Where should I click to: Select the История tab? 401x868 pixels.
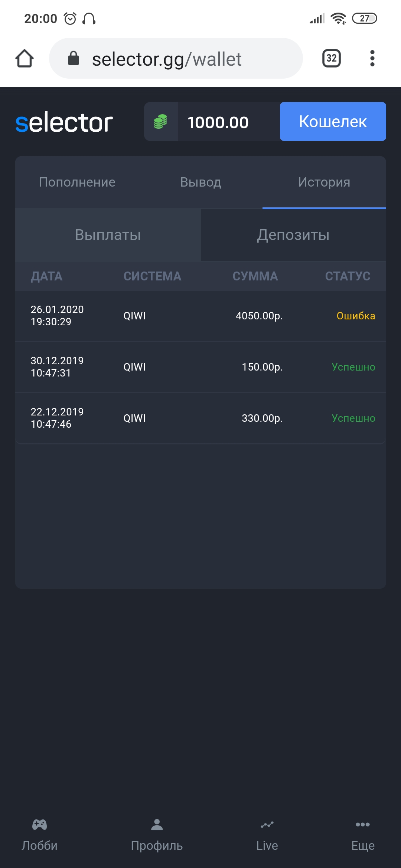(x=324, y=182)
